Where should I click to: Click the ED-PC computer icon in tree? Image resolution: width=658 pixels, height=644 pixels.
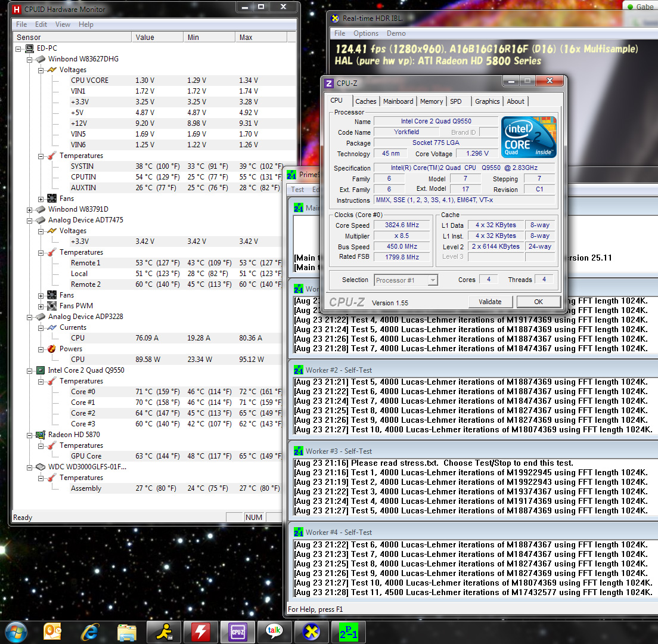(29, 48)
